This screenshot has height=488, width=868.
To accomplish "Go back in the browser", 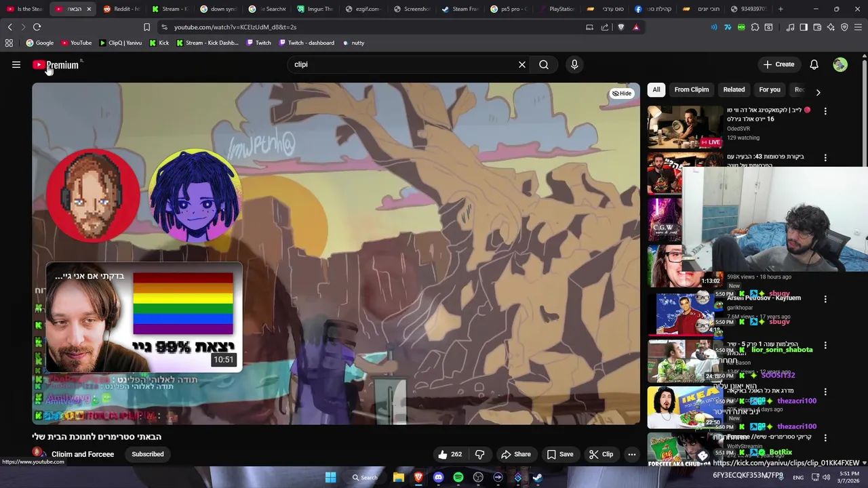I will (x=9, y=27).
